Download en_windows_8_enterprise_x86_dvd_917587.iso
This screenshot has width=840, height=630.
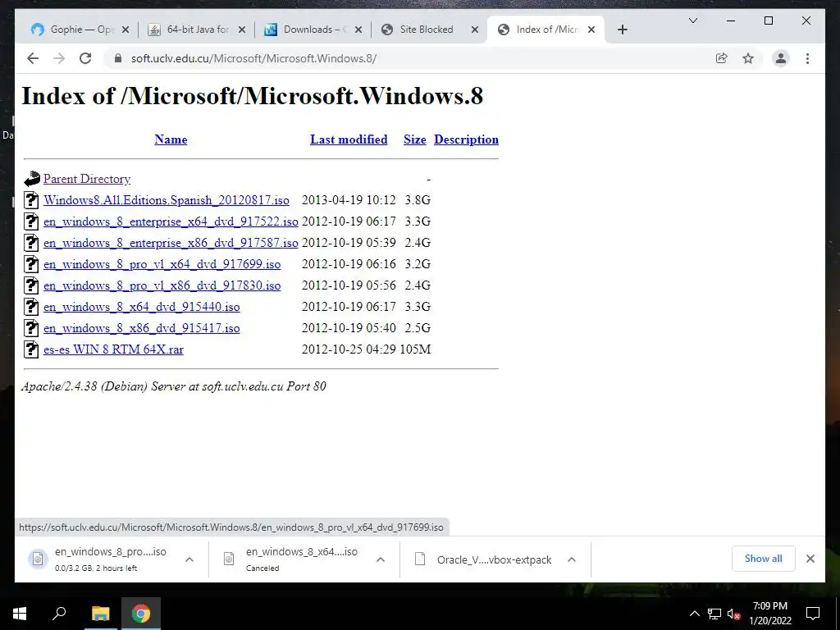(171, 243)
